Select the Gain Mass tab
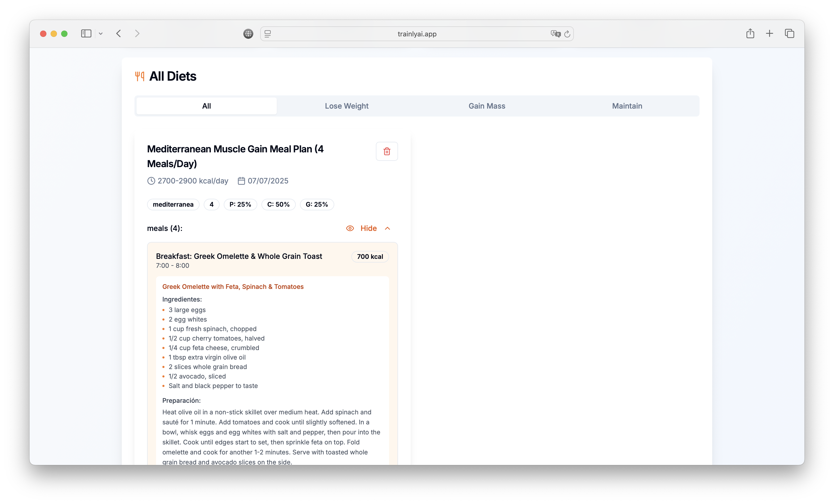 coord(487,106)
